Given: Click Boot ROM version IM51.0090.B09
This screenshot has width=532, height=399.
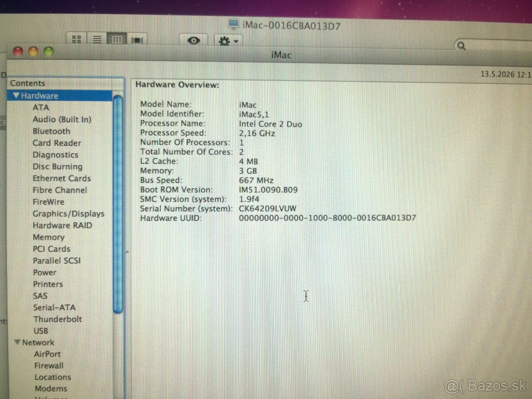Looking at the screenshot, I should point(268,190).
